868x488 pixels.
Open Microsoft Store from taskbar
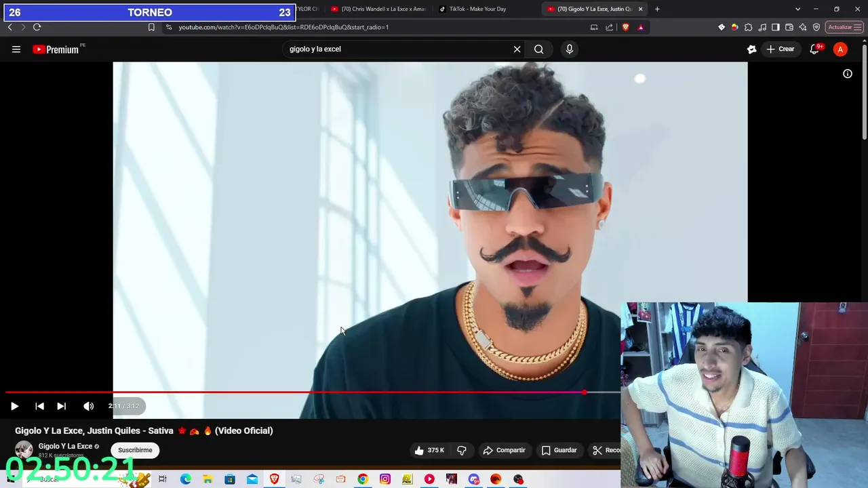(x=230, y=479)
